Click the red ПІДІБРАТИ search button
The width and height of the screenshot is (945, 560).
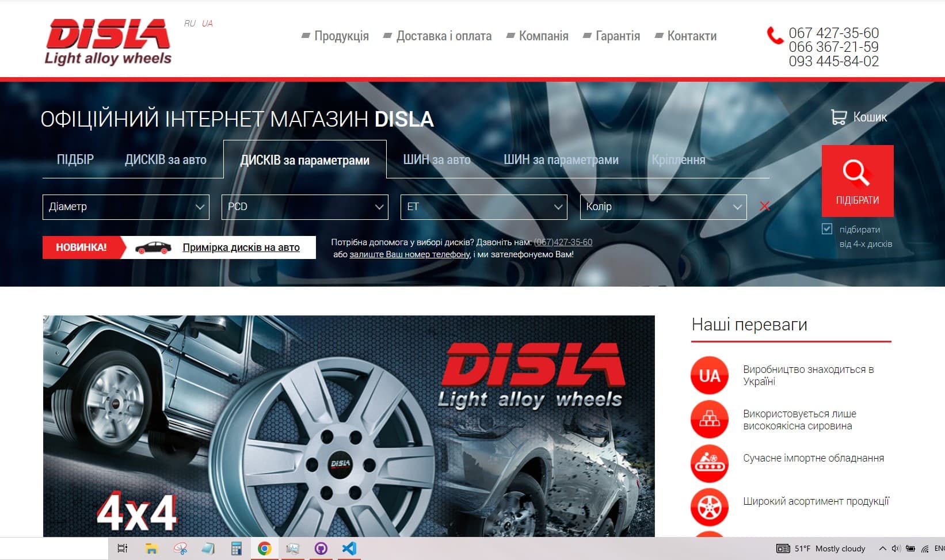click(x=857, y=181)
